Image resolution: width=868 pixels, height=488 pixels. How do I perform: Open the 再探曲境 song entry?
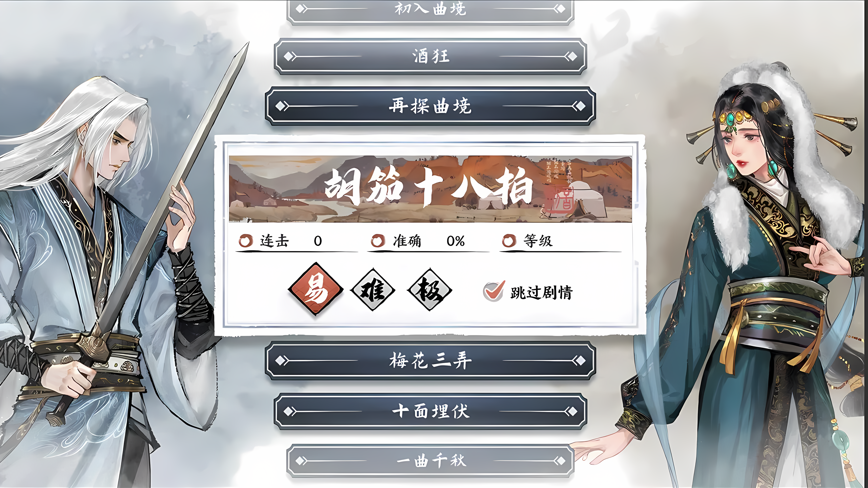[x=430, y=106]
